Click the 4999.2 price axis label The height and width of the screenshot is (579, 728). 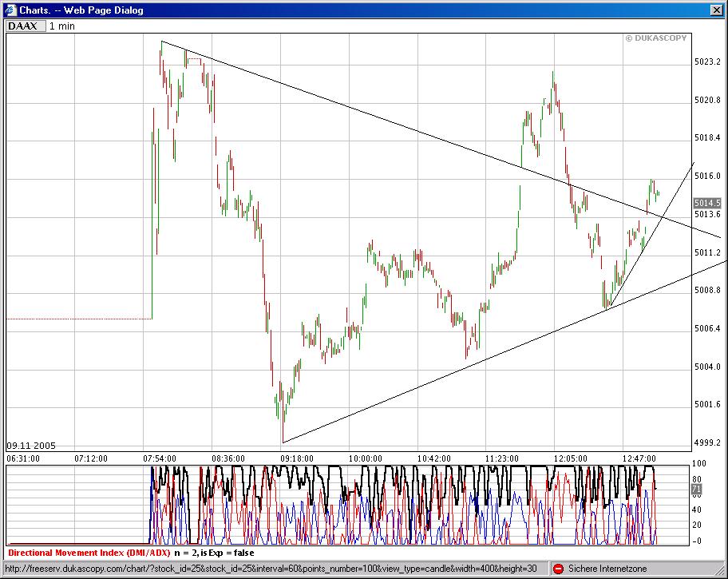point(707,442)
